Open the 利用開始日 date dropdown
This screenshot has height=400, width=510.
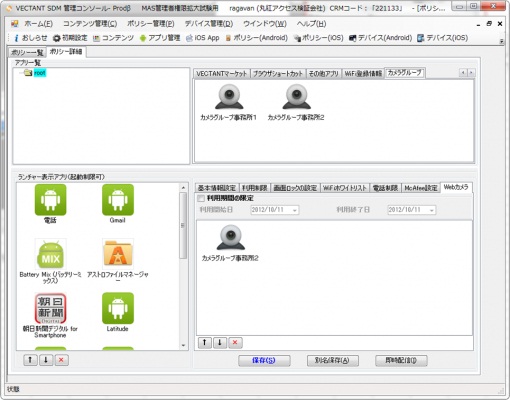[295, 210]
